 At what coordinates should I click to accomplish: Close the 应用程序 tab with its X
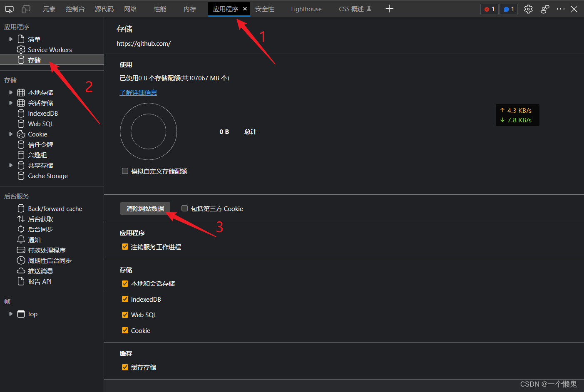coord(245,9)
